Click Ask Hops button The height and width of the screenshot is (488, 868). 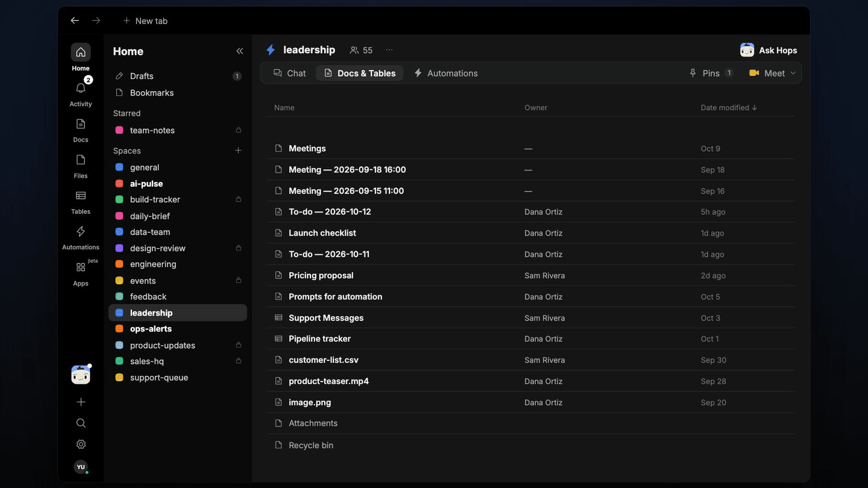coord(769,50)
